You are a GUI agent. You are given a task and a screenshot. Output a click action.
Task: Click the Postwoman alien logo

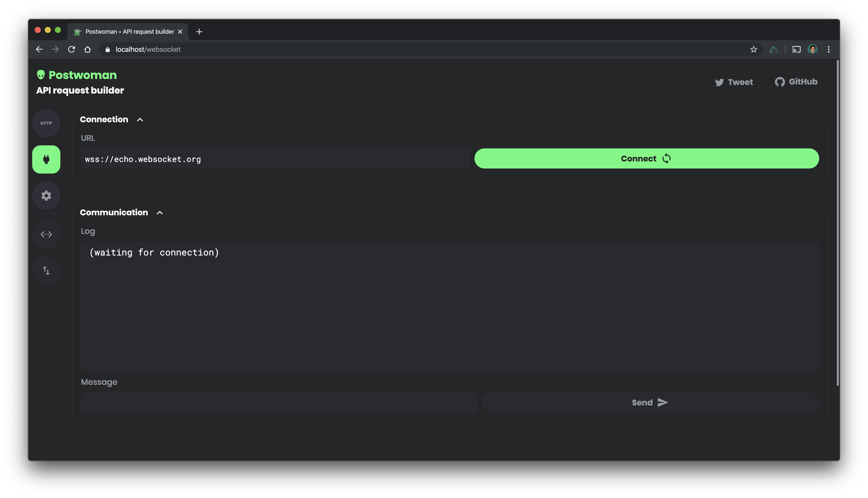(41, 74)
